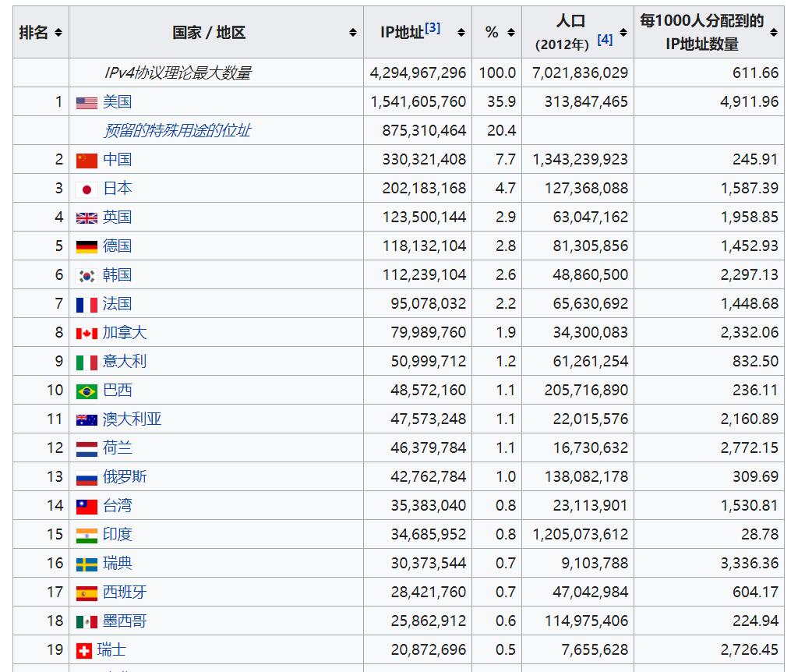798x672 pixels.
Task: Open the 西班牙 country link
Action: click(x=125, y=592)
